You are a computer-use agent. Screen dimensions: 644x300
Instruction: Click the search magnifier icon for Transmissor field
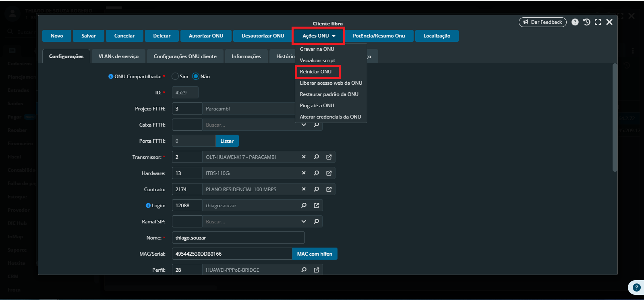click(x=316, y=157)
